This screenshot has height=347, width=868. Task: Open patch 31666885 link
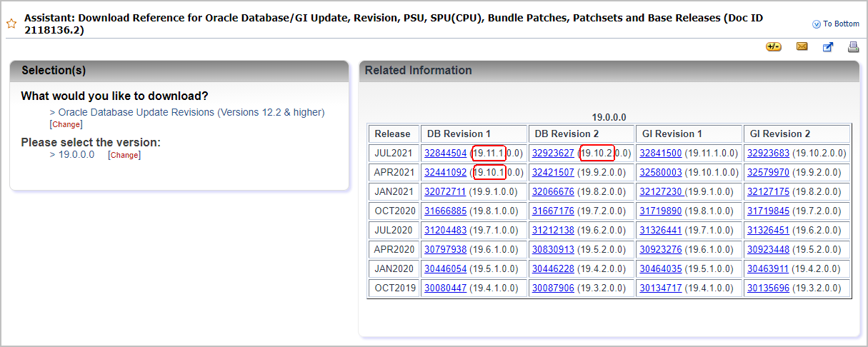(445, 211)
